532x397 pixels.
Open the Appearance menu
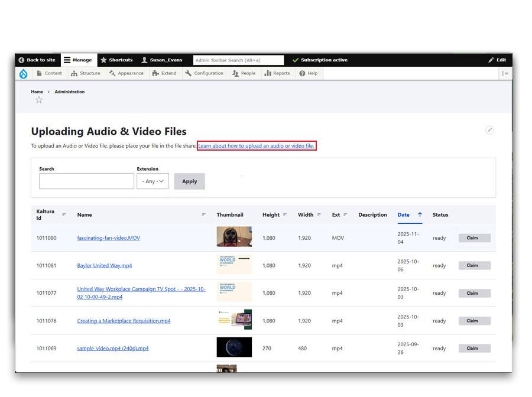(126, 73)
